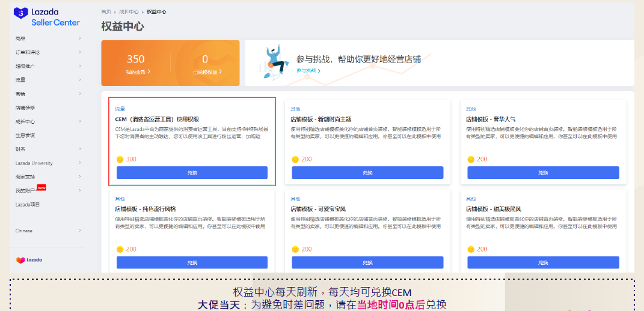Click coin icon on 店铺模板 - 新潮时尚主题 card
The height and width of the screenshot is (311, 644).
[295, 159]
